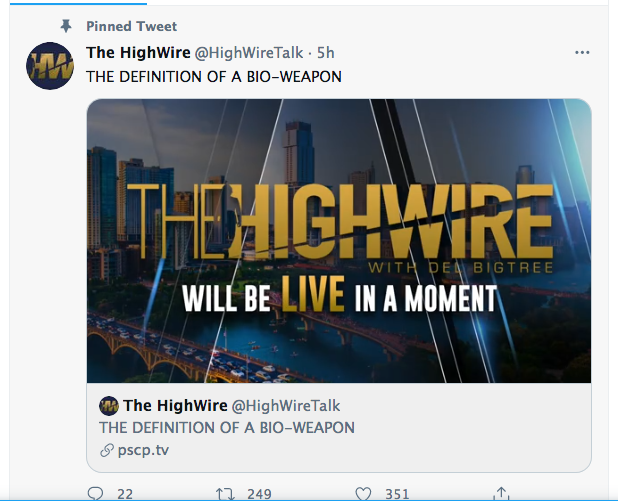Open the tweet's more options ellipsis
Screen dimensions: 618x501
click(x=582, y=52)
